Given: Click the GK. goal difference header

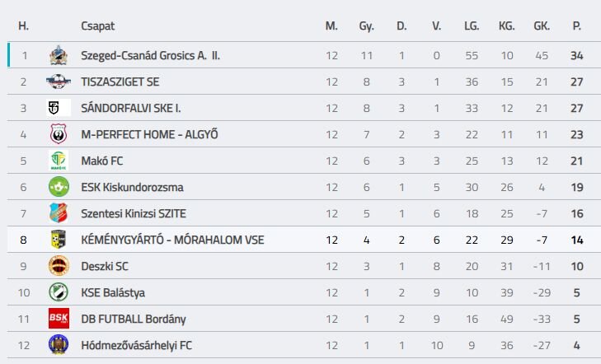Looking at the screenshot, I should (542, 26).
